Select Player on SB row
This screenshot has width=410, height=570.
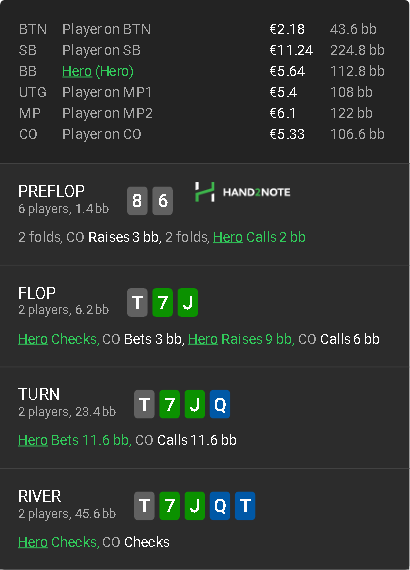(202, 50)
